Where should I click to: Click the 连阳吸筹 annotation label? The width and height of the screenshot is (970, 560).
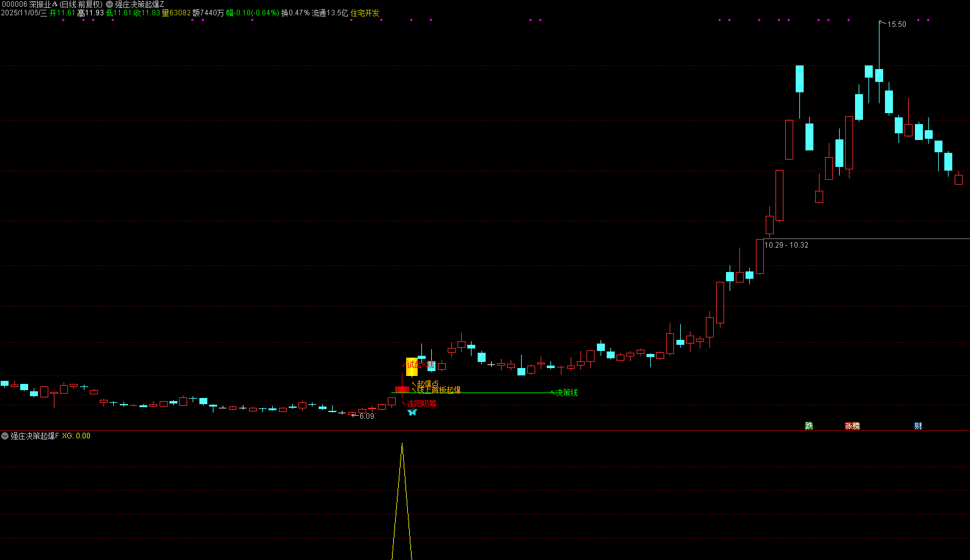coord(422,403)
